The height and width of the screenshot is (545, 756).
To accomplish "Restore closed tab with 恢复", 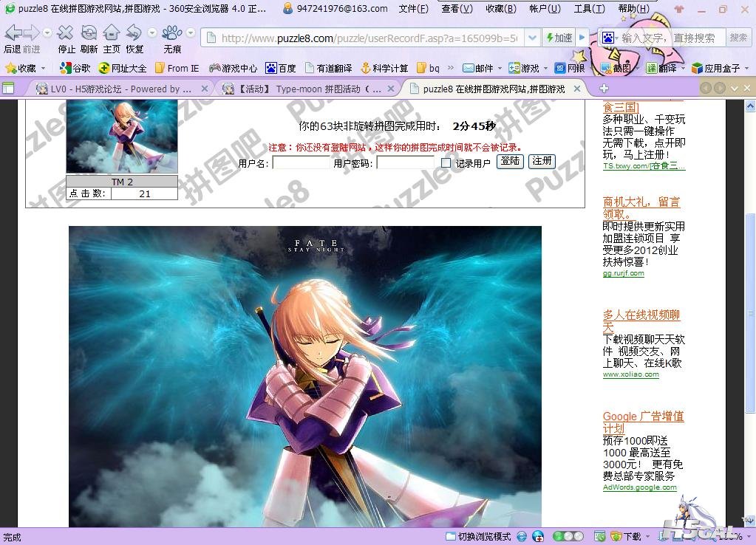I will click(134, 33).
